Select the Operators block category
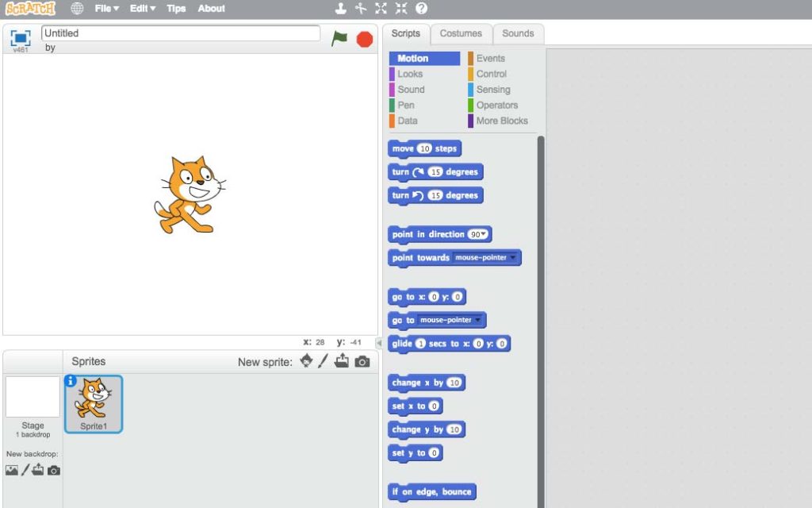 496,106
